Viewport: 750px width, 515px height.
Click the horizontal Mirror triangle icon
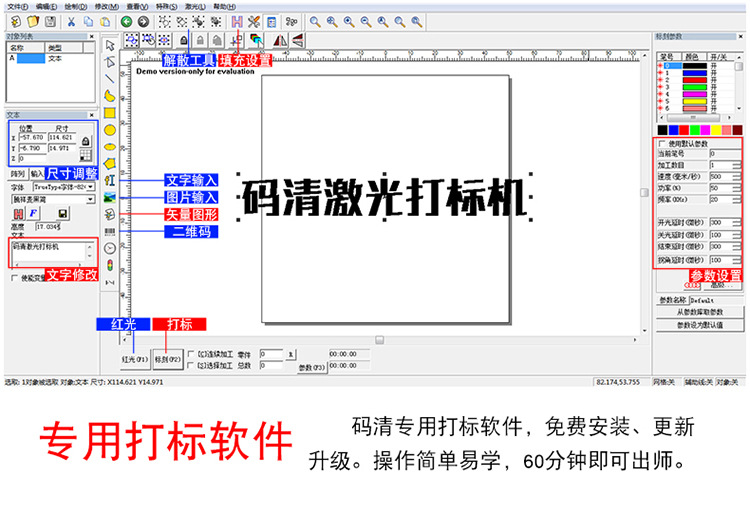click(280, 41)
